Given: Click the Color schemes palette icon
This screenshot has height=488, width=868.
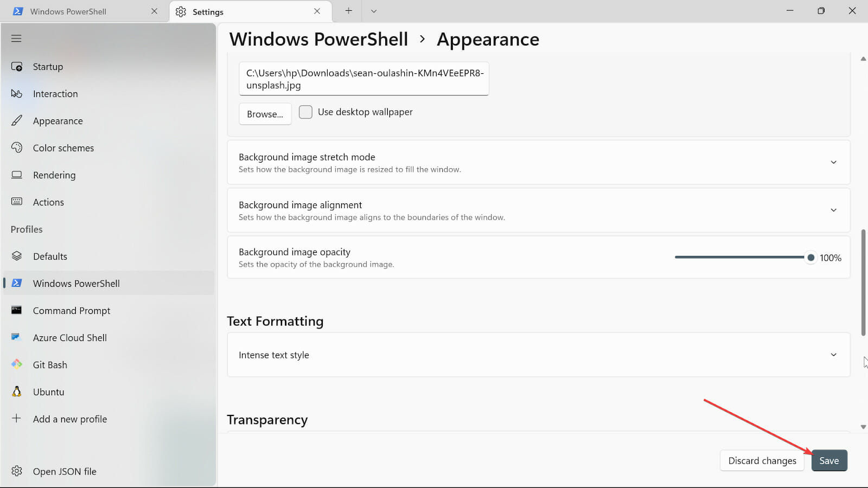Looking at the screenshot, I should click(x=17, y=147).
